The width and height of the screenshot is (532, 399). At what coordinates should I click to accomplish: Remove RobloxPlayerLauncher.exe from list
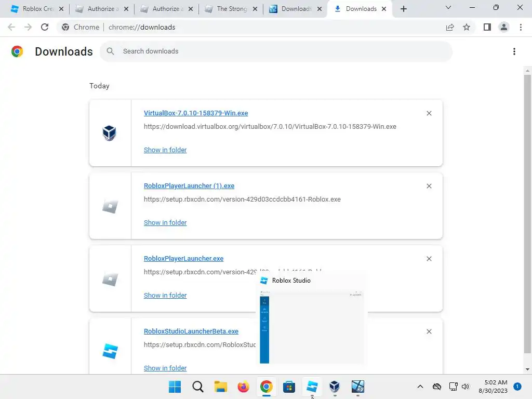click(429, 259)
